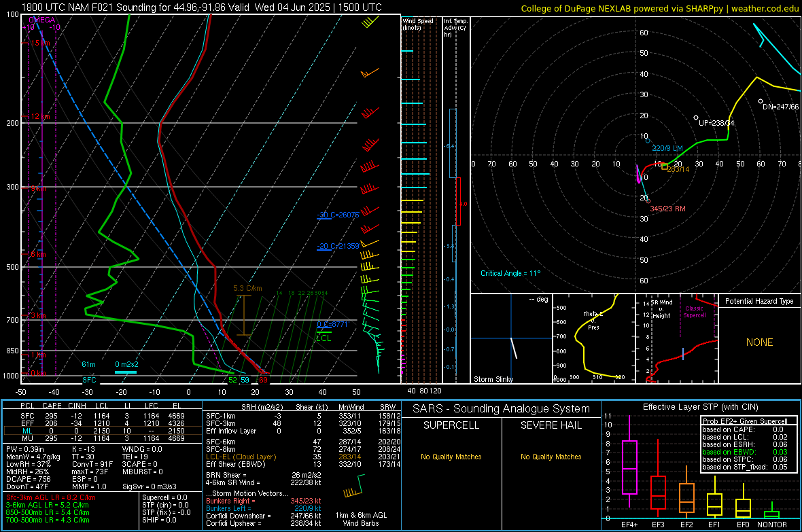
Task: Click the LCL-EL (Cloud Layer) row
Action: point(303,457)
